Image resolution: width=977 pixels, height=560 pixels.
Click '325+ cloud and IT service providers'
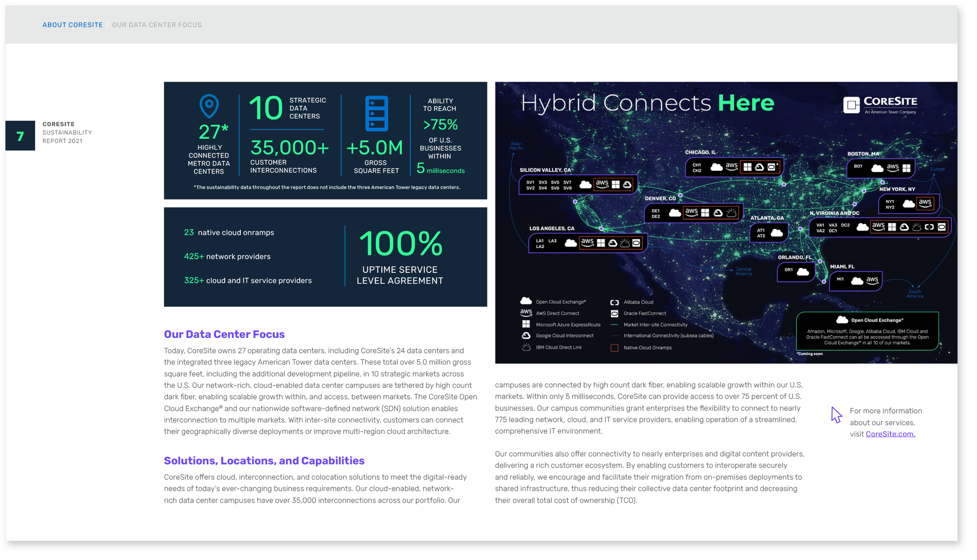pos(248,281)
